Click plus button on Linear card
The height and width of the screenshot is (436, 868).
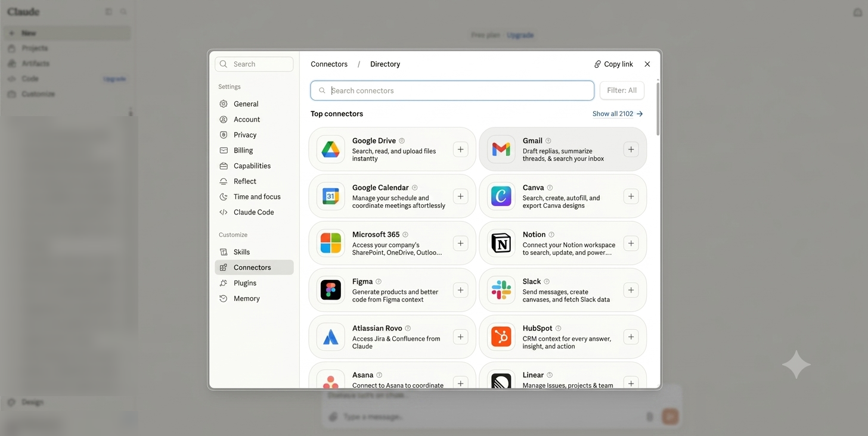pyautogui.click(x=631, y=382)
